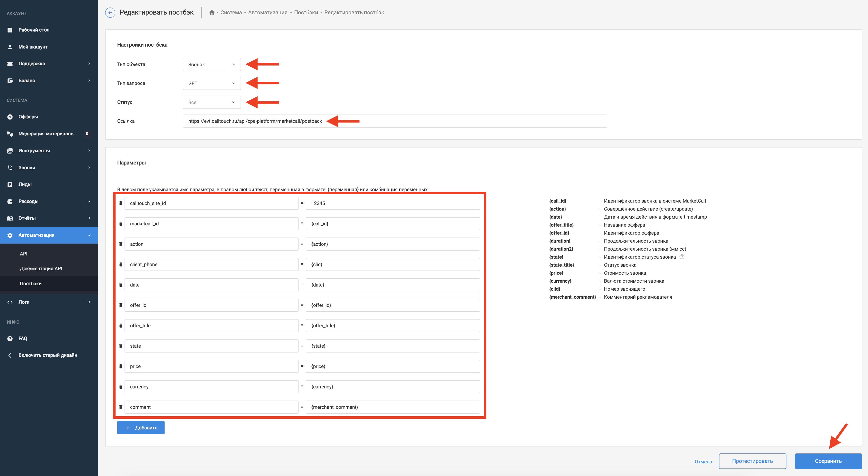Open Документация API submenu item

click(41, 269)
